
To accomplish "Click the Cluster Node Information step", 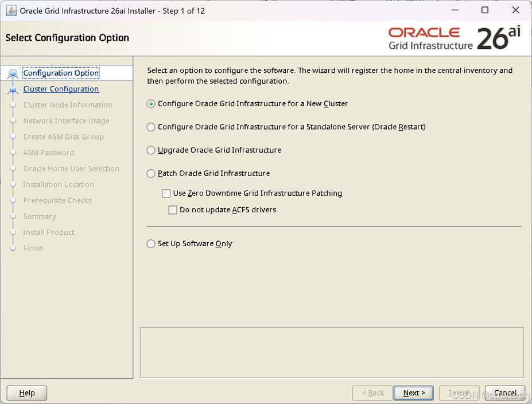I will [68, 105].
